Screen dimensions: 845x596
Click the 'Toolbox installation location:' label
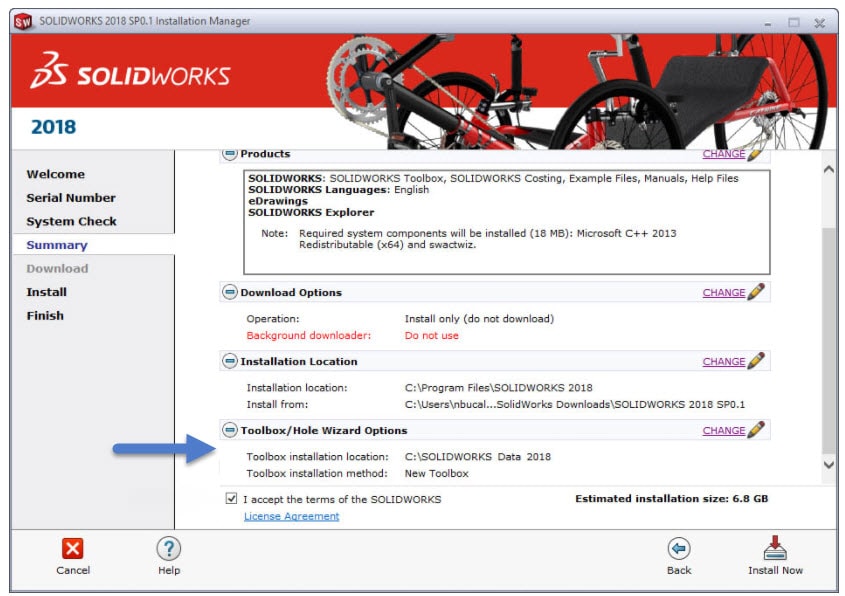pos(317,456)
